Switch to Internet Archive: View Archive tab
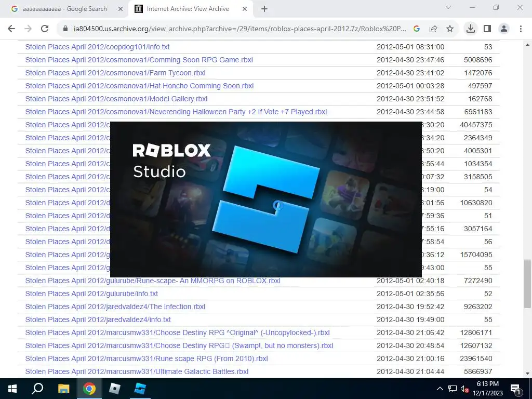Screen dimensions: 532x399 [x=188, y=9]
